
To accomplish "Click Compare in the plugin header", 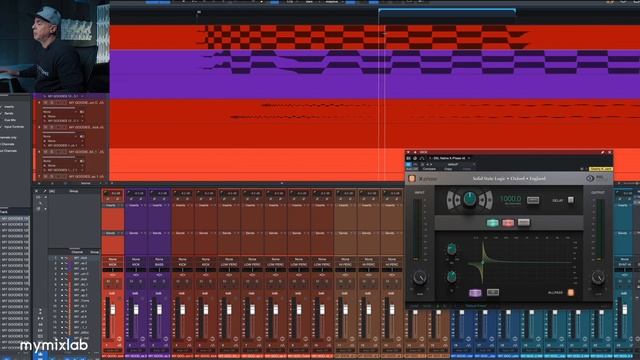I will pos(429,169).
